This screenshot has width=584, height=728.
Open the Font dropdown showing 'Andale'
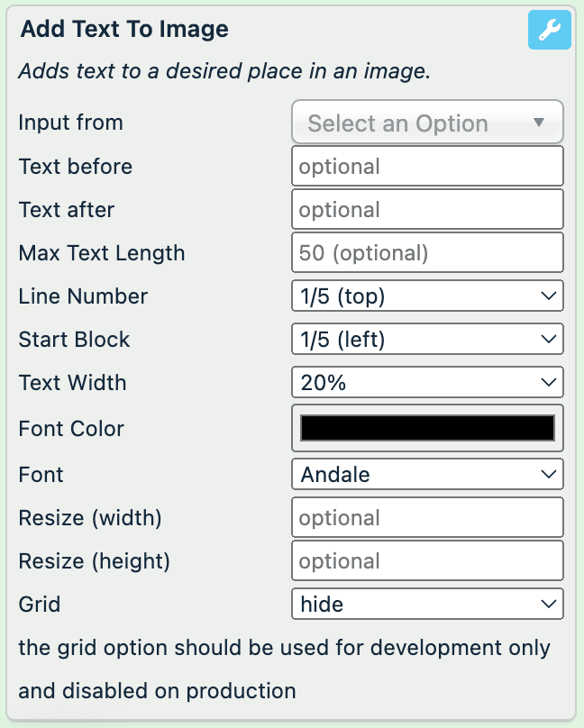tap(426, 474)
